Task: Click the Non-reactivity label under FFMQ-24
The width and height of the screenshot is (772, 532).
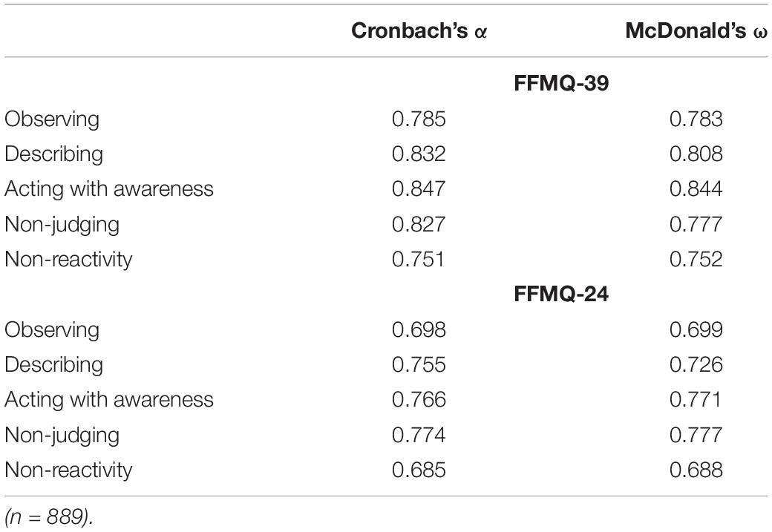Action: (68, 470)
